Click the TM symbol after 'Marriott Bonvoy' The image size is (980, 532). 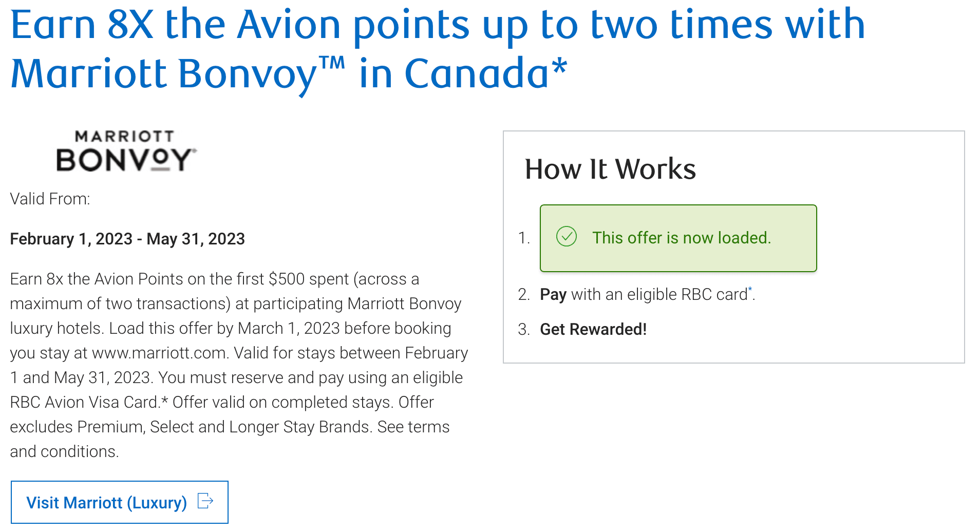click(x=332, y=63)
